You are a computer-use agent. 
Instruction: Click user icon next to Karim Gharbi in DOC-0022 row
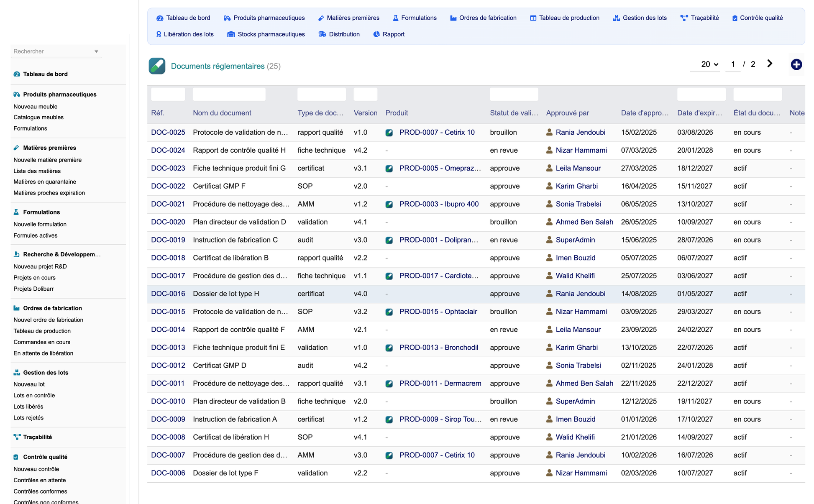tap(550, 186)
